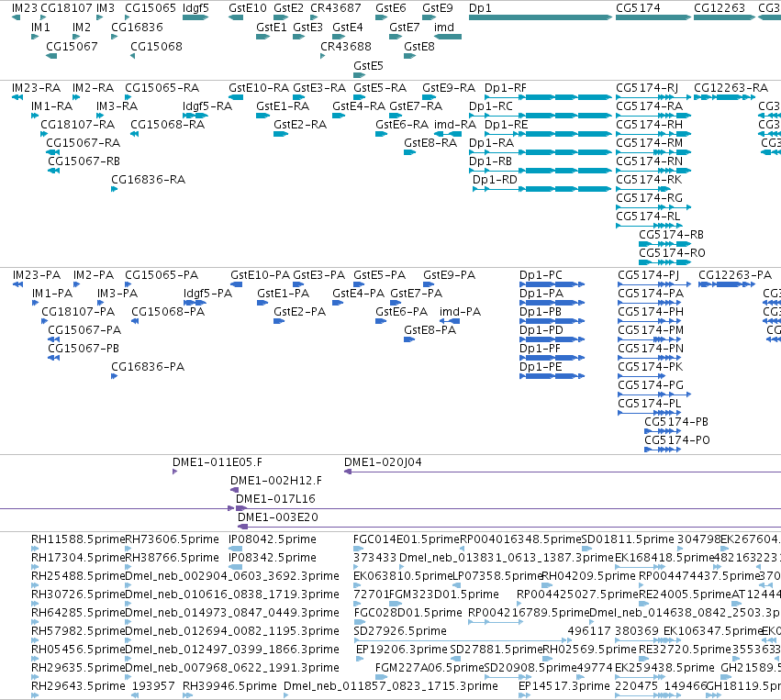Image resolution: width=781 pixels, height=700 pixels.
Task: Click the RE32720.5prime EST label
Action: point(685,650)
